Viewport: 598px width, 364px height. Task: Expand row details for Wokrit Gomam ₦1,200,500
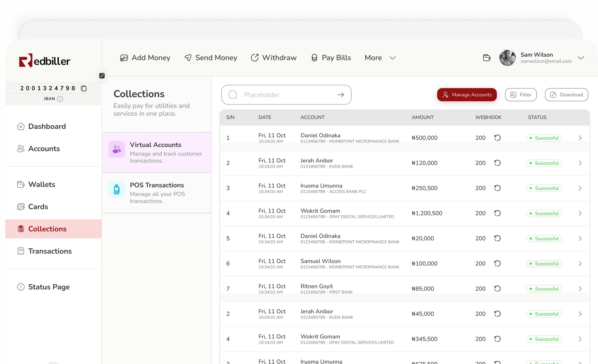(x=580, y=213)
